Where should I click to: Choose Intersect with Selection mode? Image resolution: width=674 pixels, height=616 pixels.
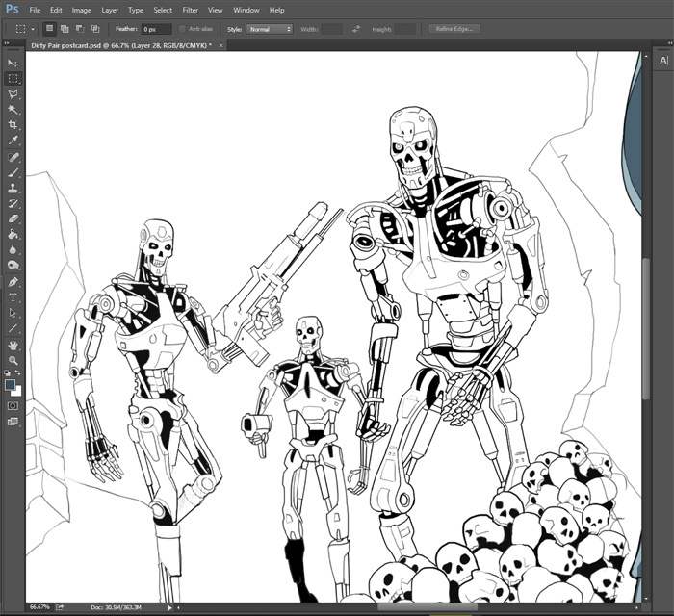95,29
